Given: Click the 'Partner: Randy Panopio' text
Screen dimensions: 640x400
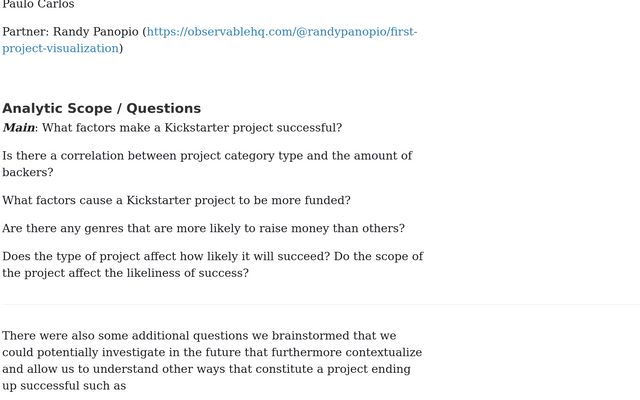Looking at the screenshot, I should (x=70, y=32).
